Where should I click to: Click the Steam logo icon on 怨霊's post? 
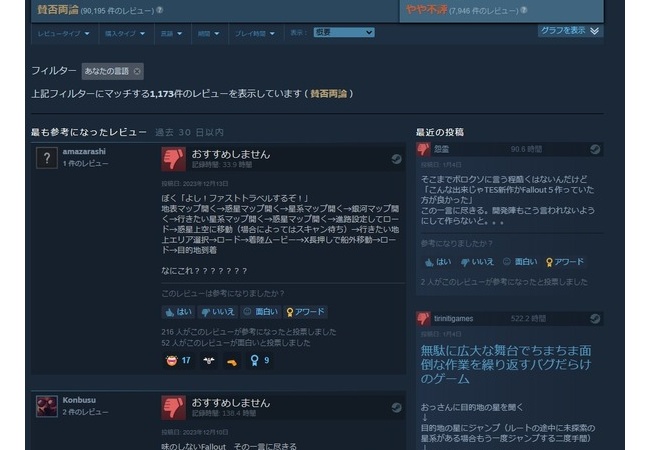[x=595, y=149]
